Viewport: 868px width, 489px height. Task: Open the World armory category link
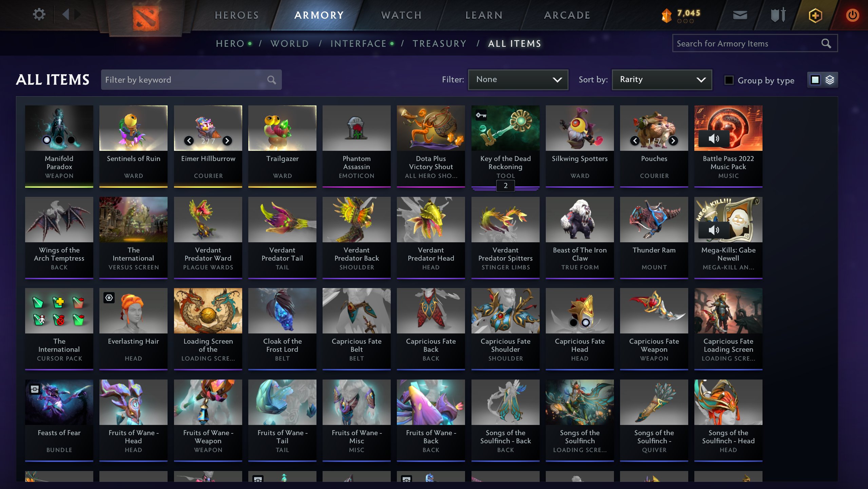(290, 44)
